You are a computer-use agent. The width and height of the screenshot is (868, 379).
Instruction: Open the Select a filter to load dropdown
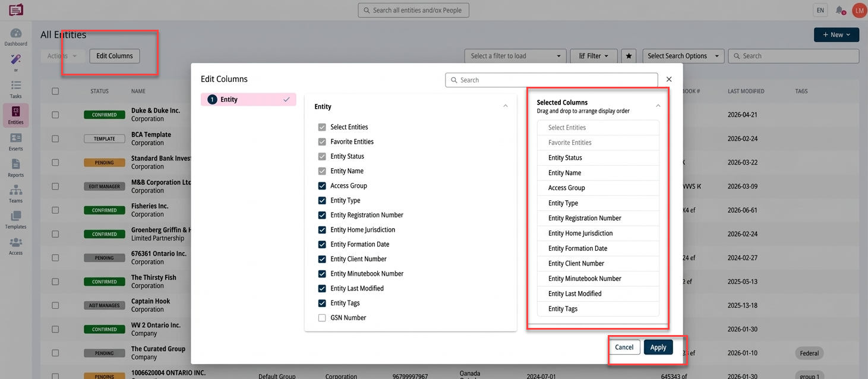[x=515, y=56]
